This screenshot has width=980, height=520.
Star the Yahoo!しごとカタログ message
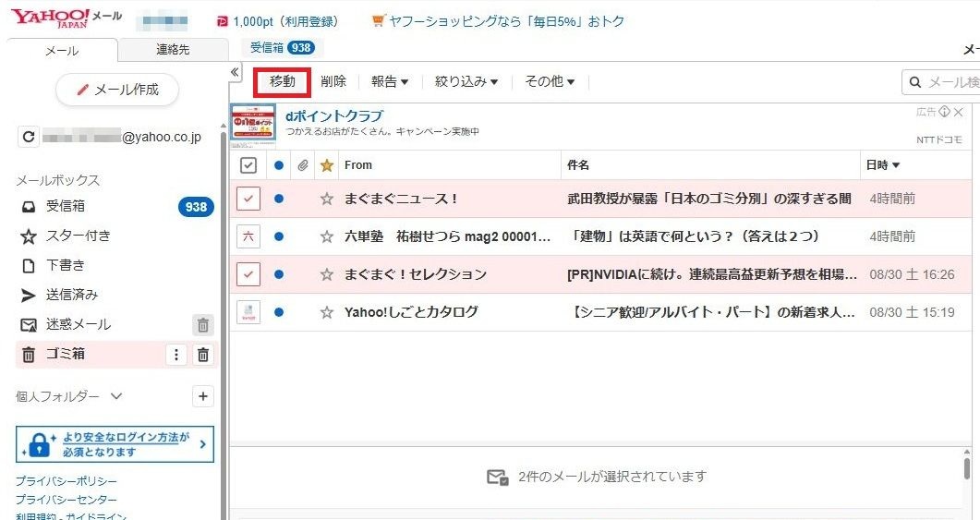(326, 313)
